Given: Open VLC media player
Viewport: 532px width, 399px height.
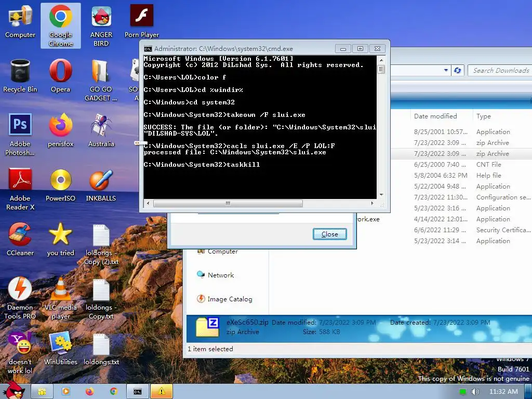Looking at the screenshot, I should 60,299.
